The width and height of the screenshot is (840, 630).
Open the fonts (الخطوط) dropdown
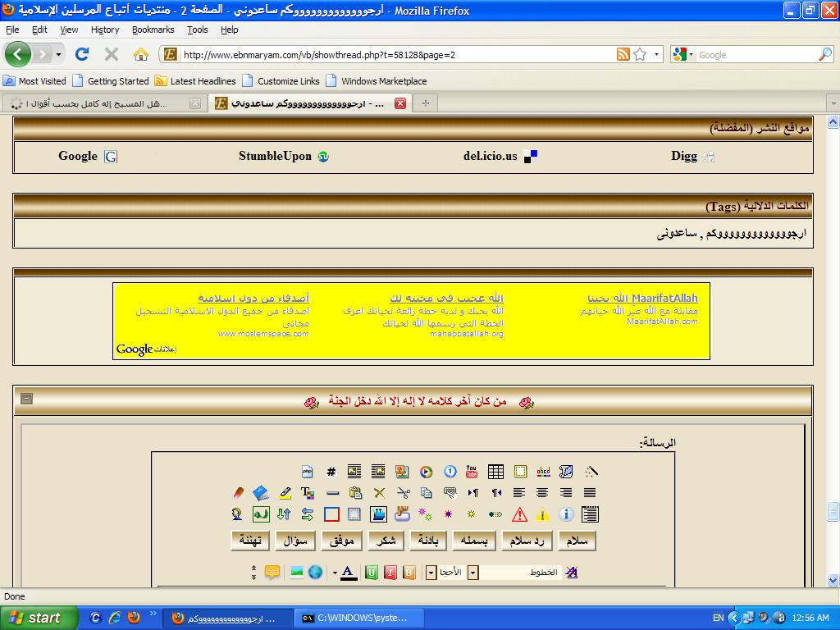click(473, 572)
